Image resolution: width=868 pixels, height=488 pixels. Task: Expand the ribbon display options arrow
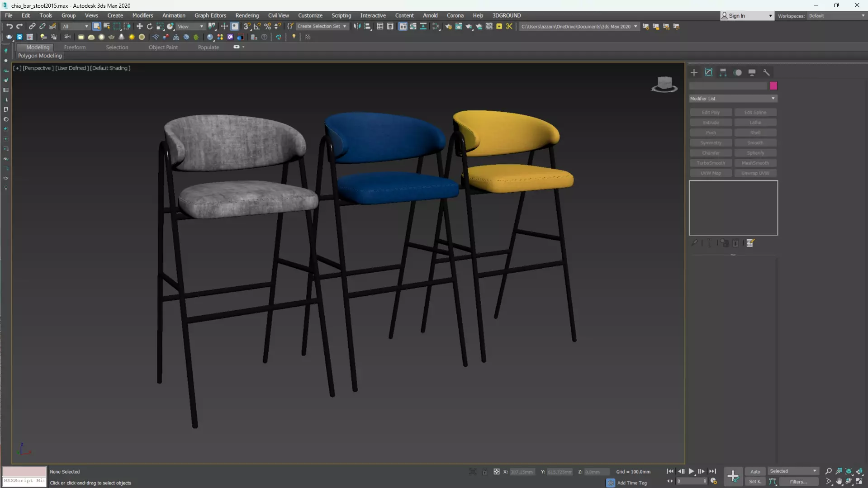point(243,47)
